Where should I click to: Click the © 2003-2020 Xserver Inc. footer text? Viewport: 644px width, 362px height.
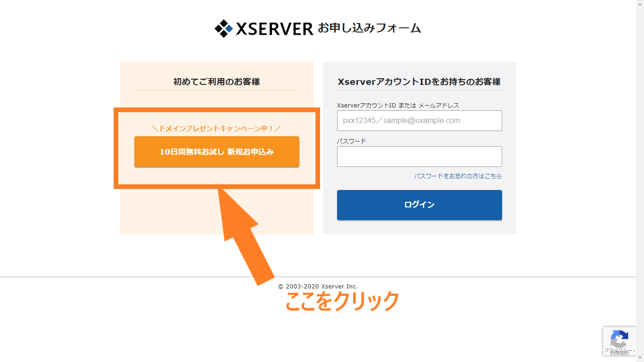point(318,286)
